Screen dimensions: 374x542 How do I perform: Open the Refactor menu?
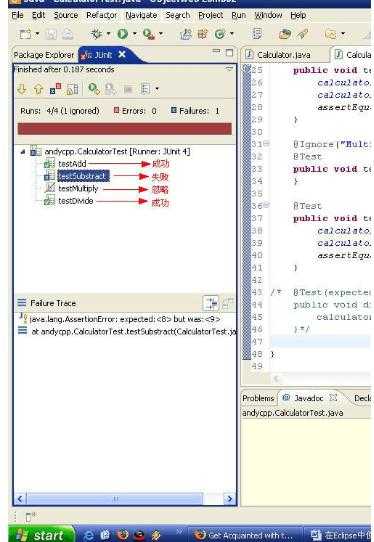(102, 15)
